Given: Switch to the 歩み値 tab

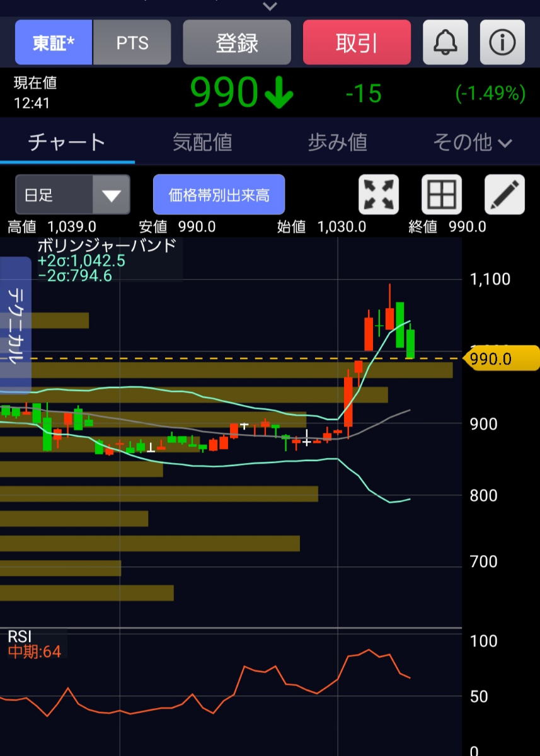Looking at the screenshot, I should tap(337, 142).
